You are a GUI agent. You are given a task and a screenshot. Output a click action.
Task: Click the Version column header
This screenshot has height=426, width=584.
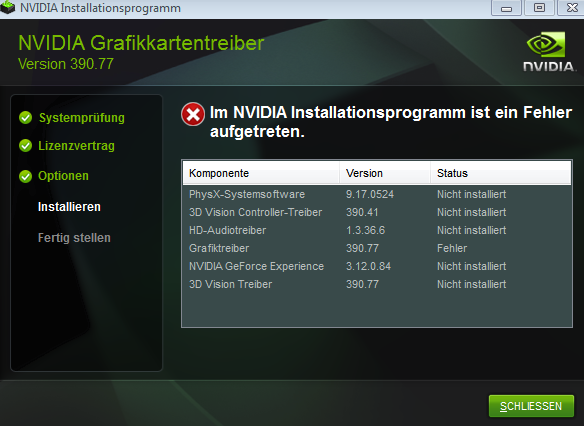coord(385,173)
